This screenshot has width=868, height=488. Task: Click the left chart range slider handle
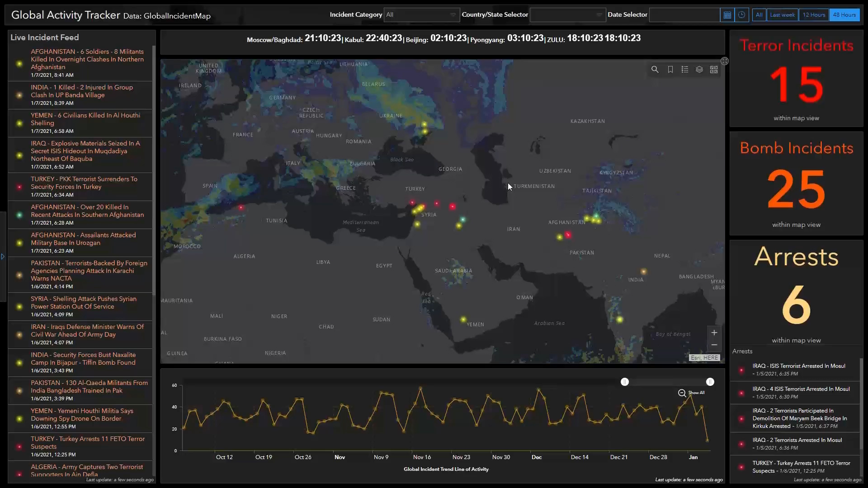coord(624,382)
